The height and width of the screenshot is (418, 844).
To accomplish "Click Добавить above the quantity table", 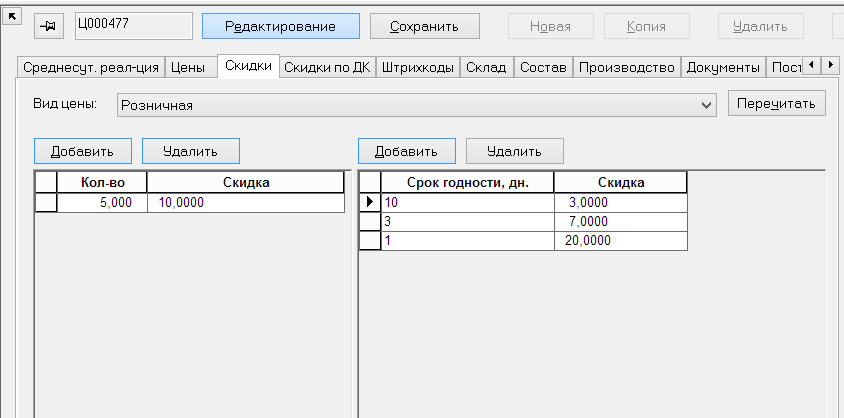I will (x=82, y=151).
